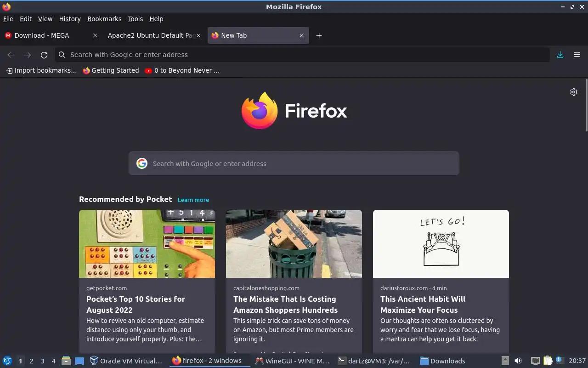Open Pocket's Top 10 Stories for August 2022
The width and height of the screenshot is (588, 368).
pyautogui.click(x=136, y=305)
